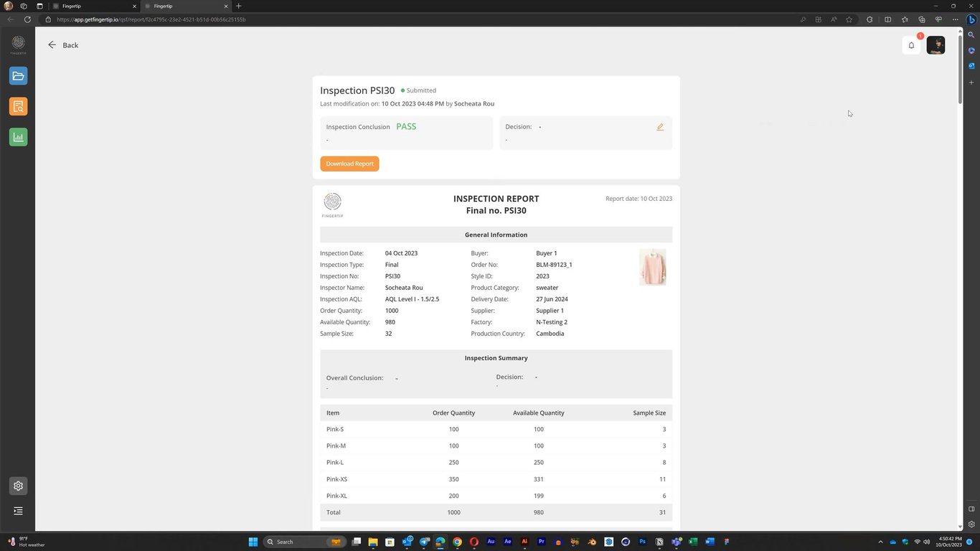This screenshot has width=980, height=551.
Task: Open the read aloud icon in address bar
Action: click(834, 19)
